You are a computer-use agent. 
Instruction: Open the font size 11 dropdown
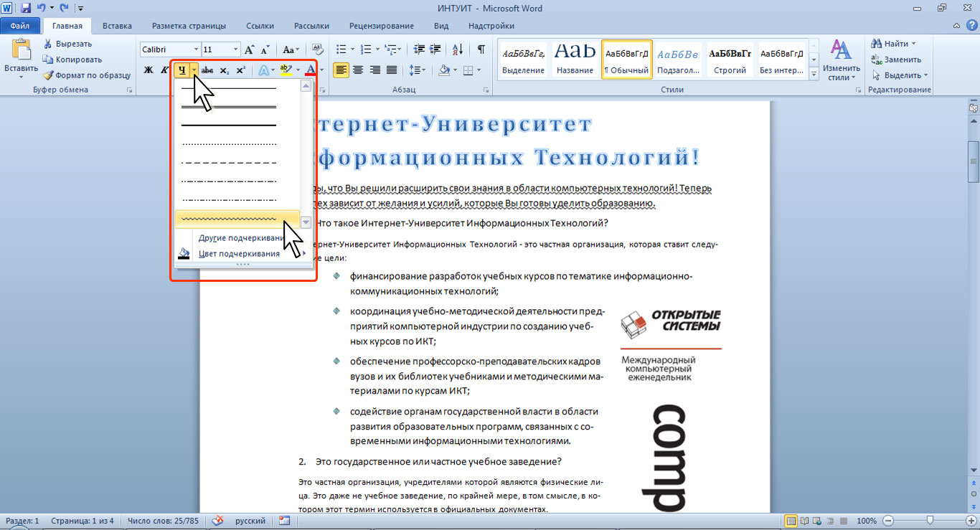(235, 49)
